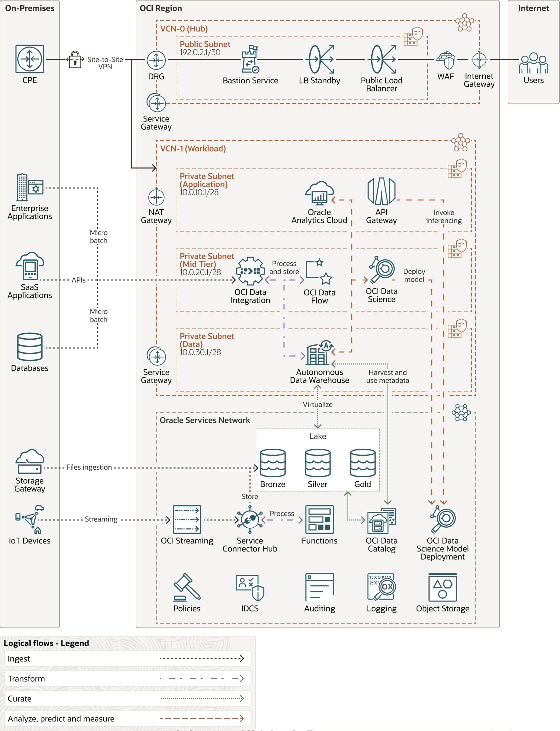The image size is (560, 731).
Task: Select the Object Storage icon
Action: pyautogui.click(x=443, y=587)
